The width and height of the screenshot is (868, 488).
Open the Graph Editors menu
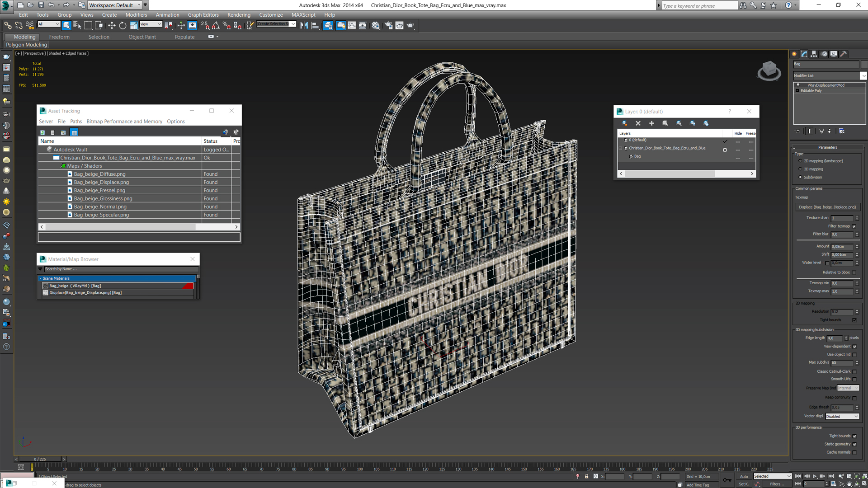[203, 15]
